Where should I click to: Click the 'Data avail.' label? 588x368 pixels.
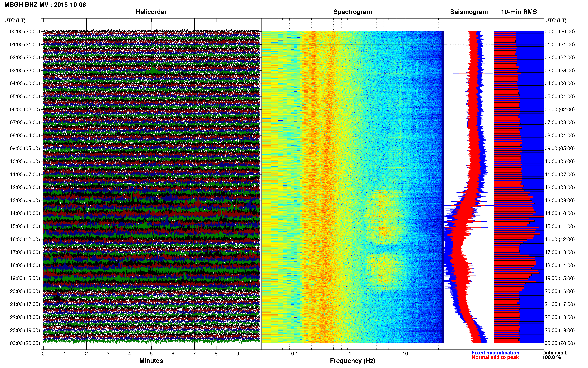(x=555, y=353)
